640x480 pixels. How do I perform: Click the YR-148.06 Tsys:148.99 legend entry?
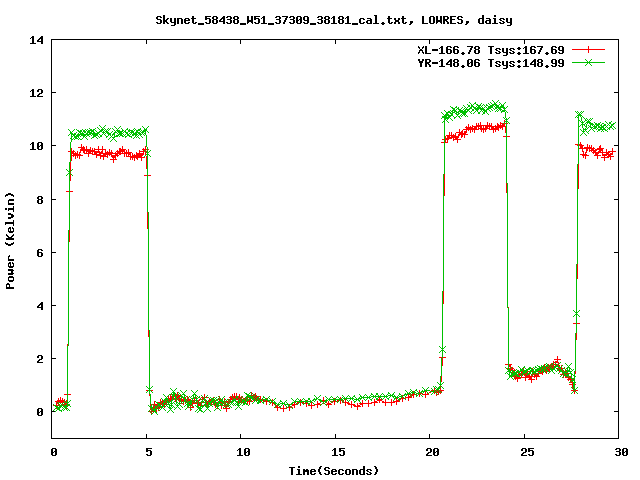[x=491, y=63]
